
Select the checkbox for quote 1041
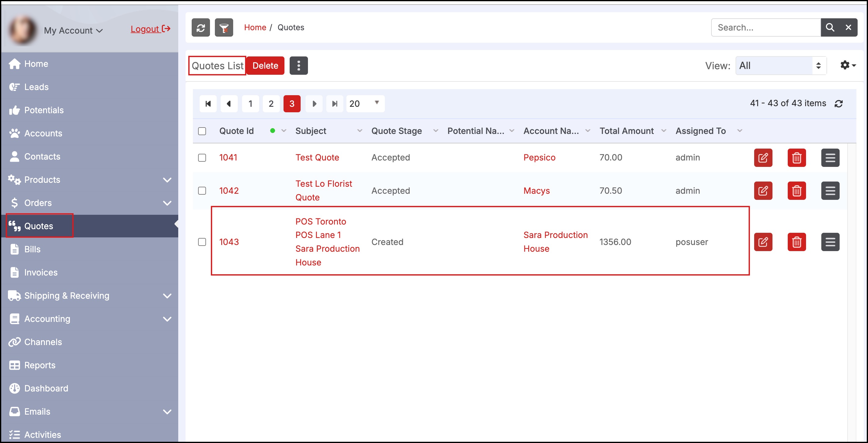[x=202, y=158]
